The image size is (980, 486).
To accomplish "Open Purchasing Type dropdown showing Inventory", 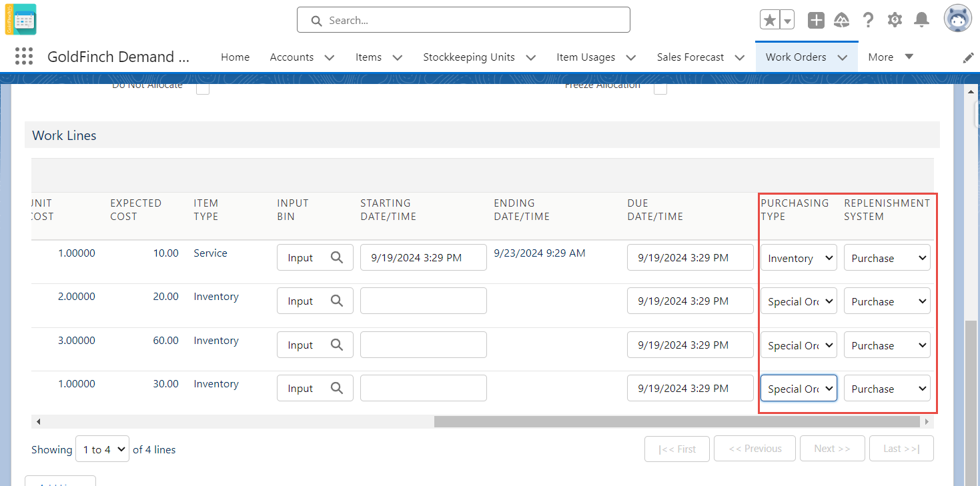I will coord(799,258).
